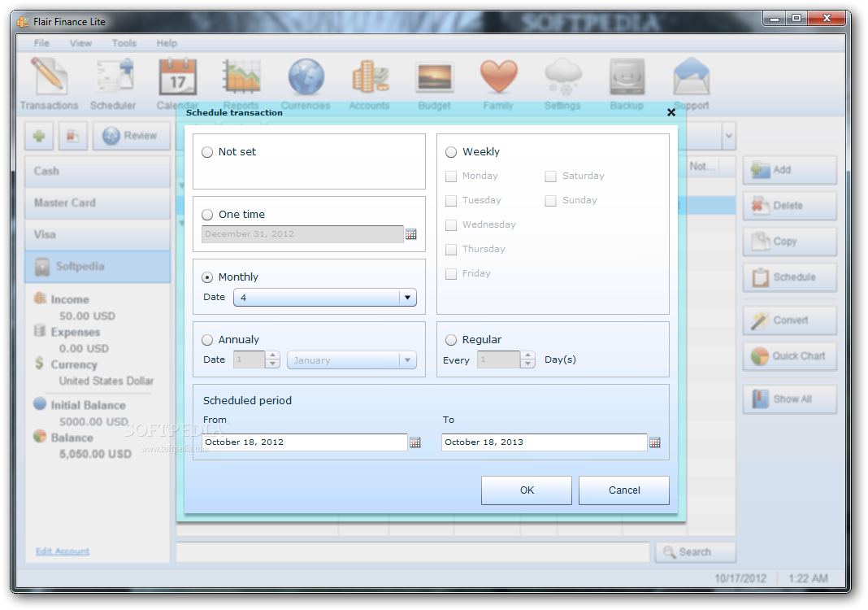
Task: Check the Friday checkbox
Action: tap(451, 274)
